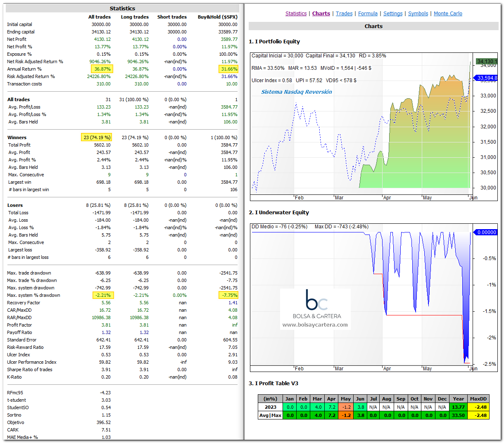This screenshot has height=443, width=504.
Task: Click the highlighted '23 (74.19 %)' winners value
Action: (97, 137)
